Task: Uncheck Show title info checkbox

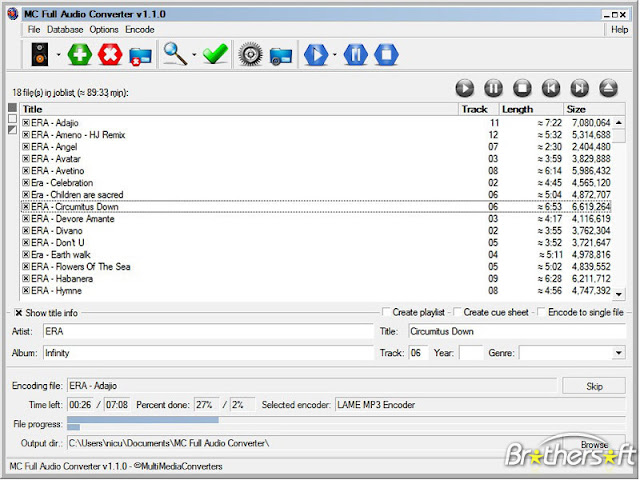Action: pos(18,313)
